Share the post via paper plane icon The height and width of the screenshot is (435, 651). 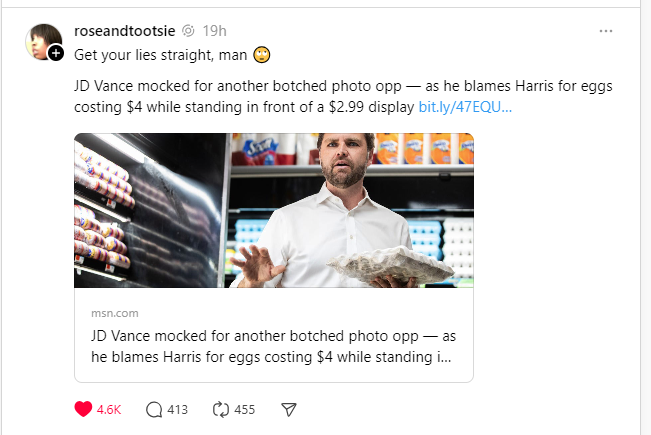[288, 409]
